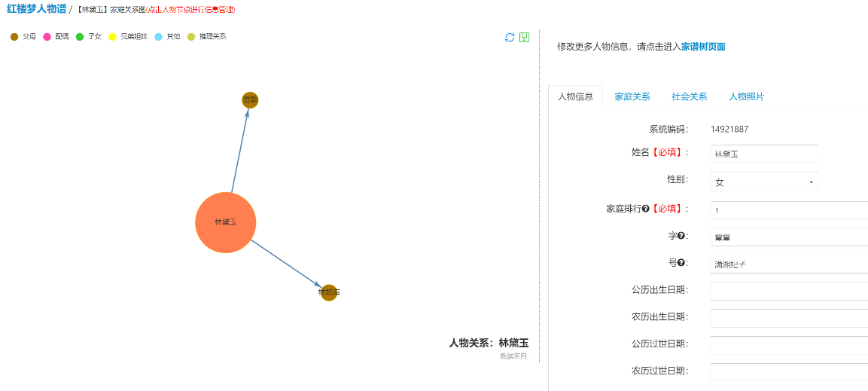Toggle the 子女 legend item
Screen dimensions: 868x391
(89, 37)
